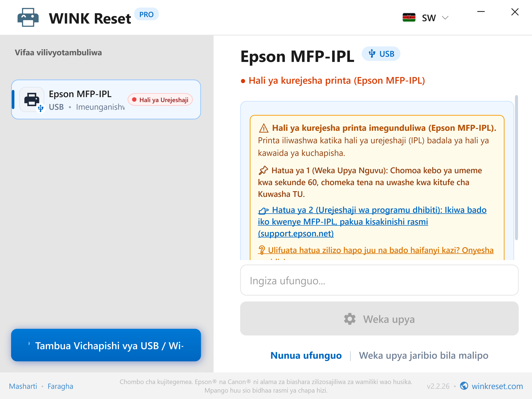Image resolution: width=532 pixels, height=399 pixels.
Task: Click the Hatua ya 1 Weka Upya Nguvu instruction text
Action: [370, 182]
